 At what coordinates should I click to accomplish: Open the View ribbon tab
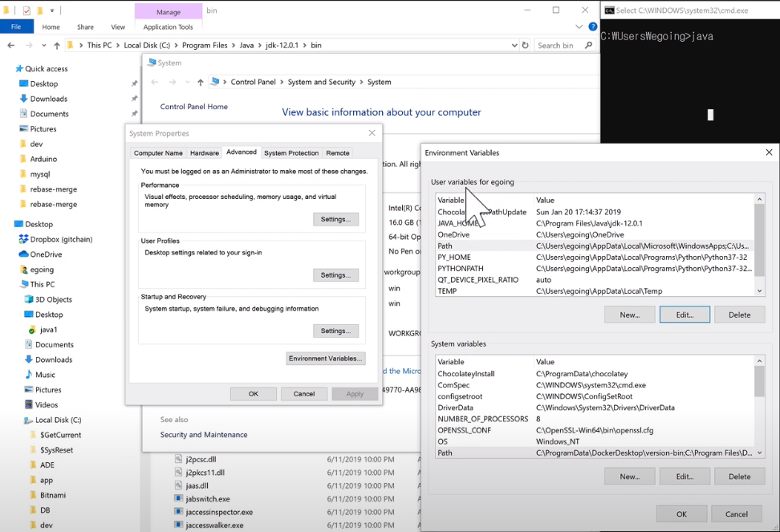118,26
